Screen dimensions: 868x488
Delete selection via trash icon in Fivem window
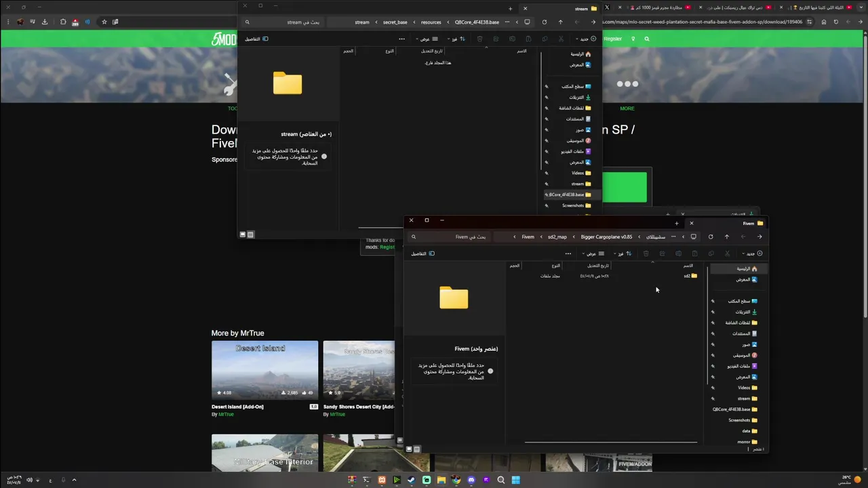click(646, 253)
